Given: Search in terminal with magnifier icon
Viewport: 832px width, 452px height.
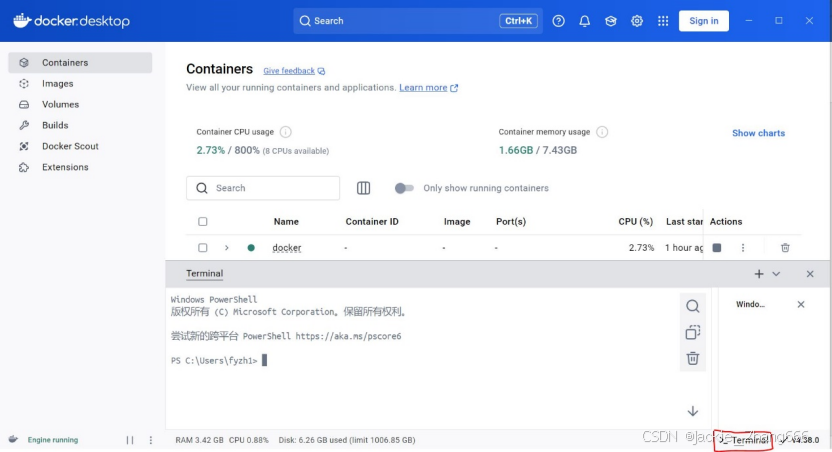Looking at the screenshot, I should pyautogui.click(x=692, y=306).
